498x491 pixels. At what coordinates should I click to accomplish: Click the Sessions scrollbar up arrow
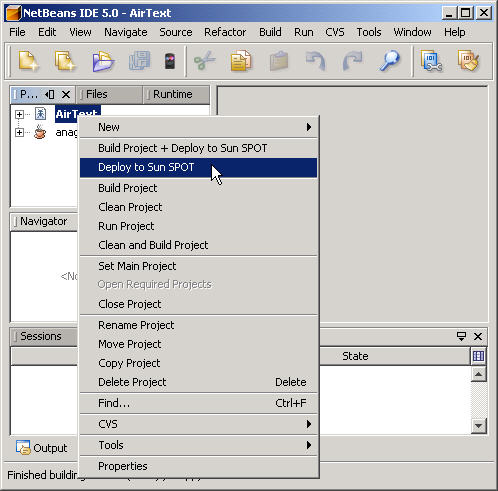click(x=478, y=374)
